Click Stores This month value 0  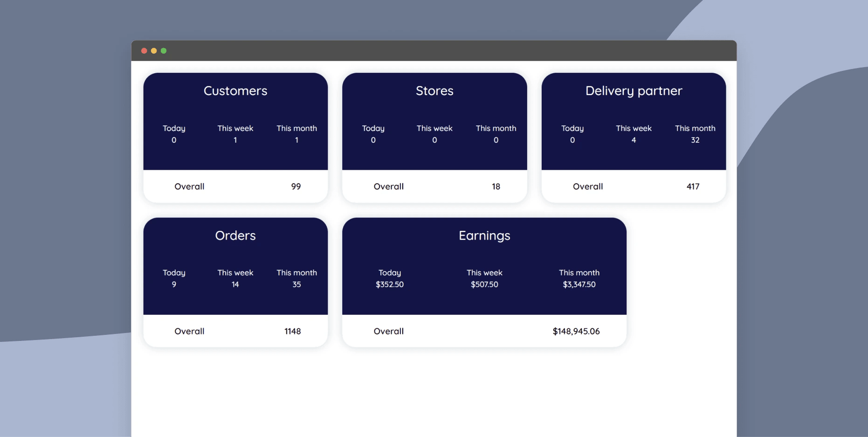(x=496, y=140)
